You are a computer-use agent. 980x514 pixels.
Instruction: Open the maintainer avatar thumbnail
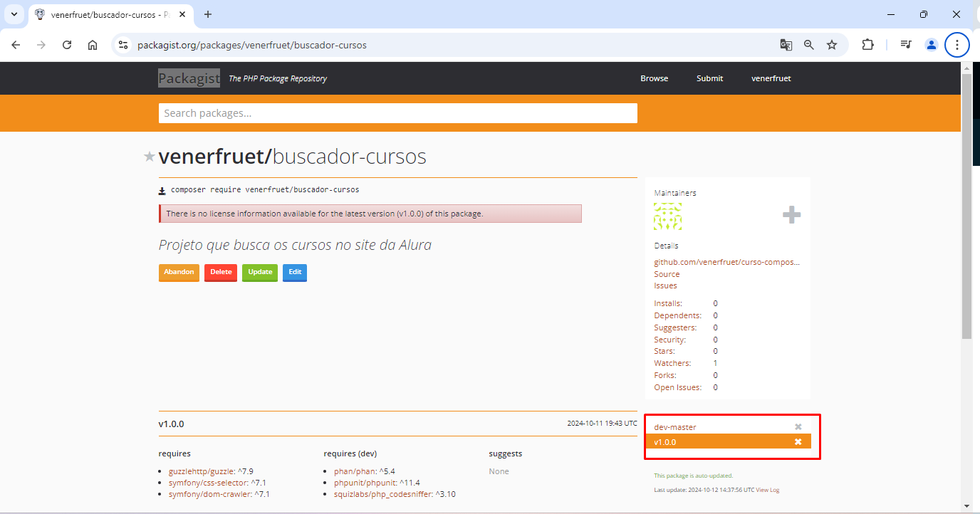pyautogui.click(x=668, y=216)
